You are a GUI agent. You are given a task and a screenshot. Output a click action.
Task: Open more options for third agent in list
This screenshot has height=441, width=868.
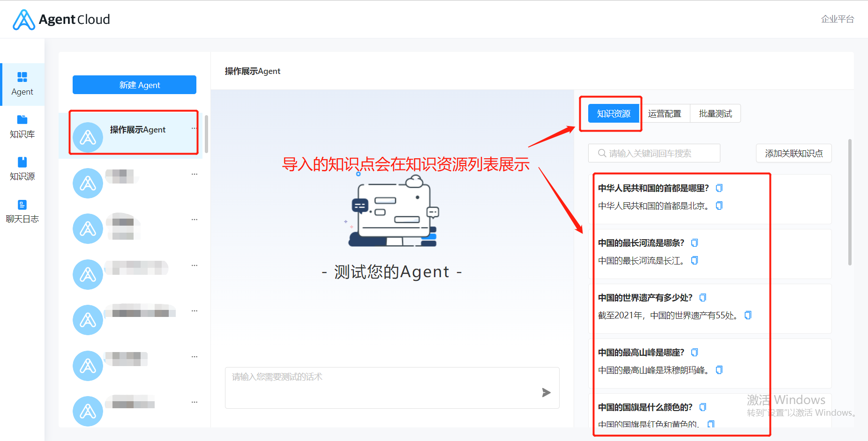tap(195, 220)
